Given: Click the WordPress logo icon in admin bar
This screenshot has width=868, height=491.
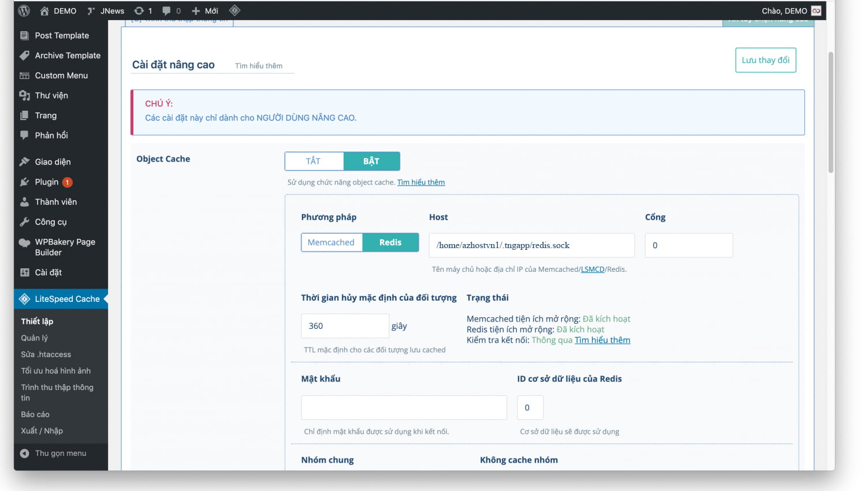Looking at the screenshot, I should (x=24, y=10).
